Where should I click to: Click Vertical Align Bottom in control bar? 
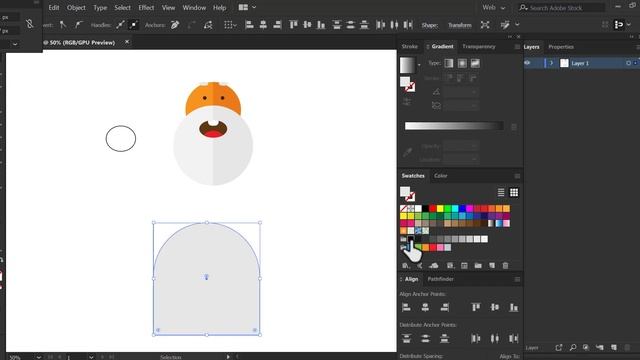point(321,25)
